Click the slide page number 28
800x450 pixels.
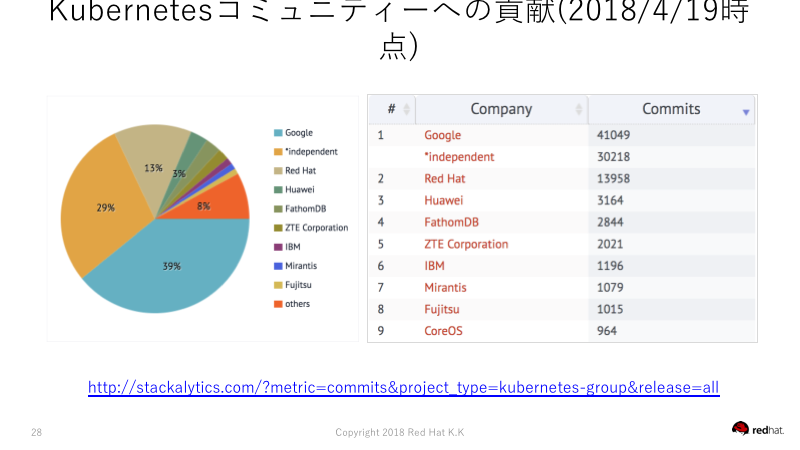click(x=36, y=433)
